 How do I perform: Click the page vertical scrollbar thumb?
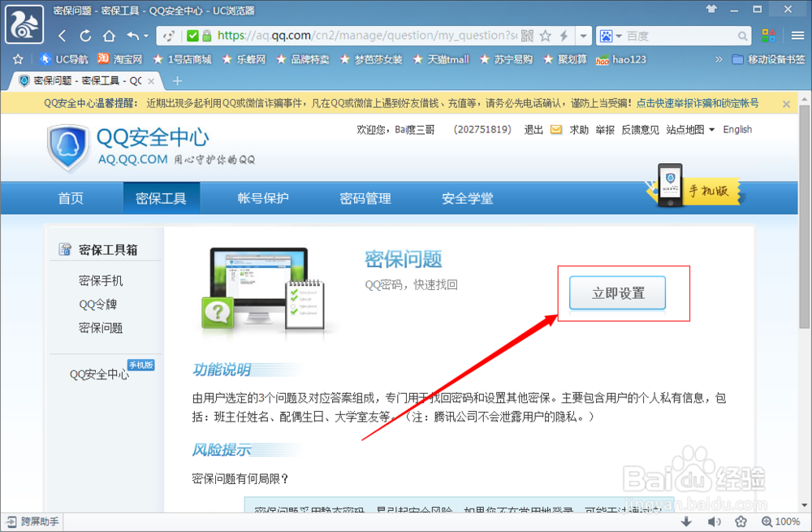tap(804, 215)
